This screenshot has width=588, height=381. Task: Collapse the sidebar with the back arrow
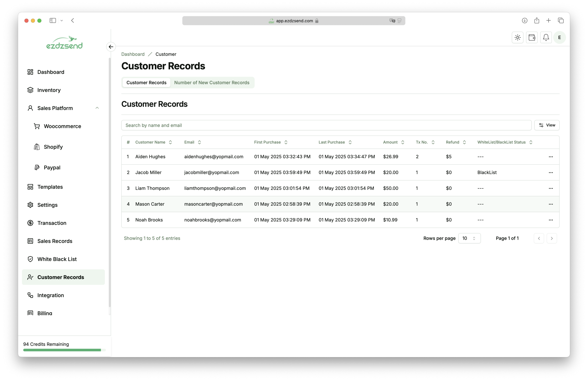(111, 47)
